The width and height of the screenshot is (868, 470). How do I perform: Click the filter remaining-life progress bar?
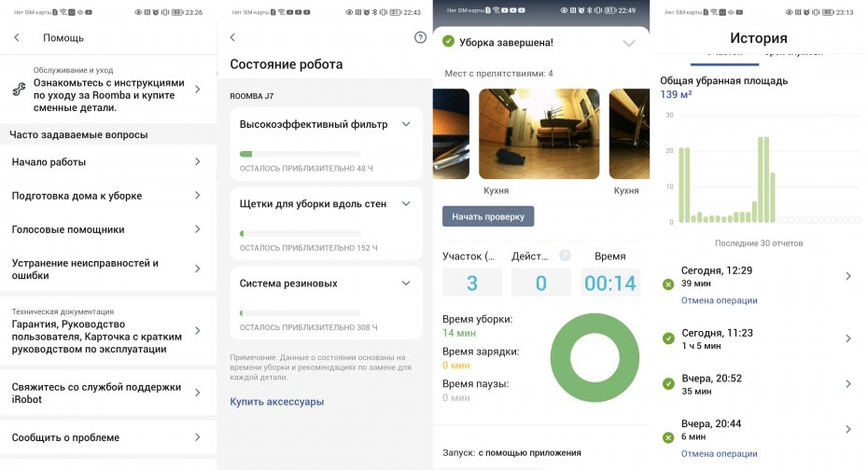click(300, 154)
